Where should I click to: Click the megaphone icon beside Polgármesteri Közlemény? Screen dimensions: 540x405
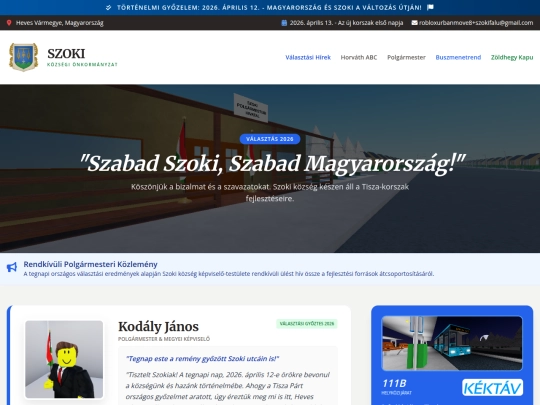coord(12,267)
